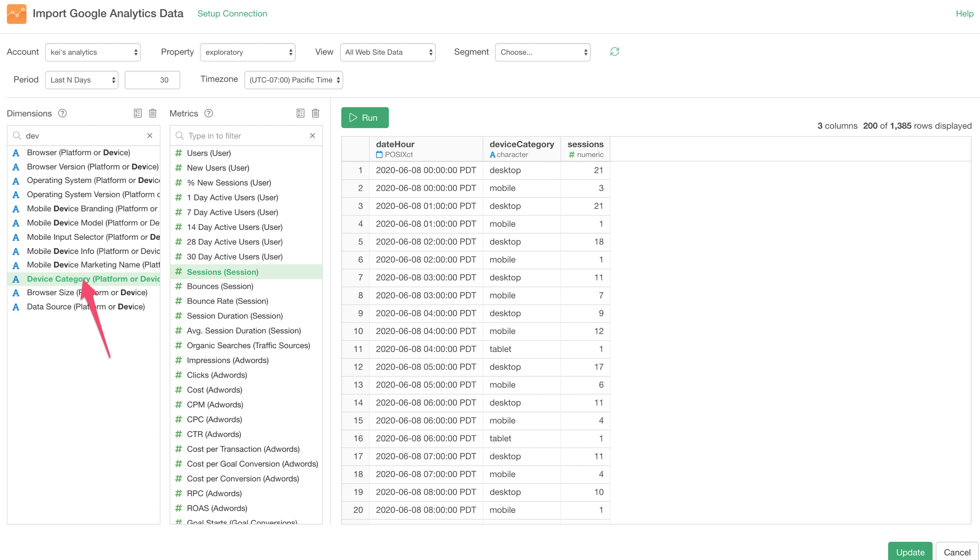The width and height of the screenshot is (980, 560).
Task: Click the Dimensions search magnifier icon
Action: 17,135
